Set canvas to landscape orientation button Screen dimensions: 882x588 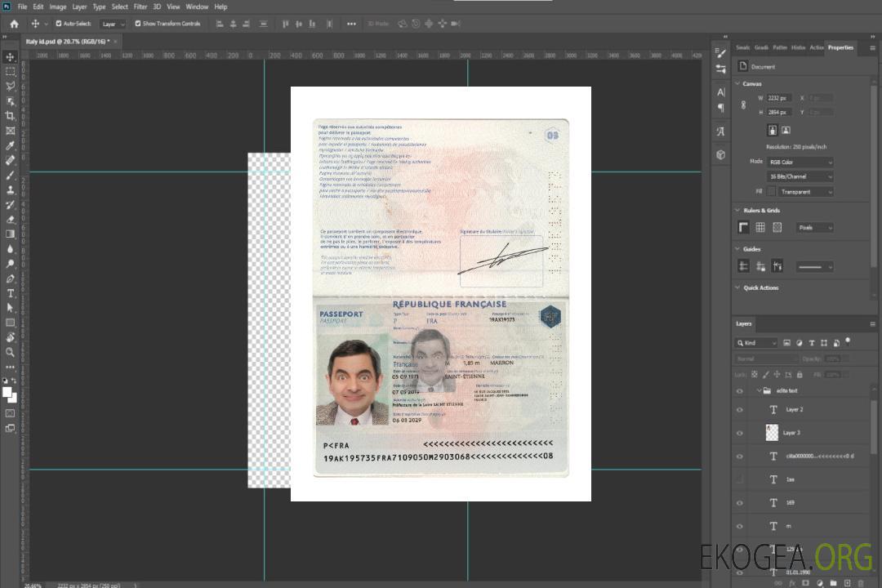(x=786, y=131)
